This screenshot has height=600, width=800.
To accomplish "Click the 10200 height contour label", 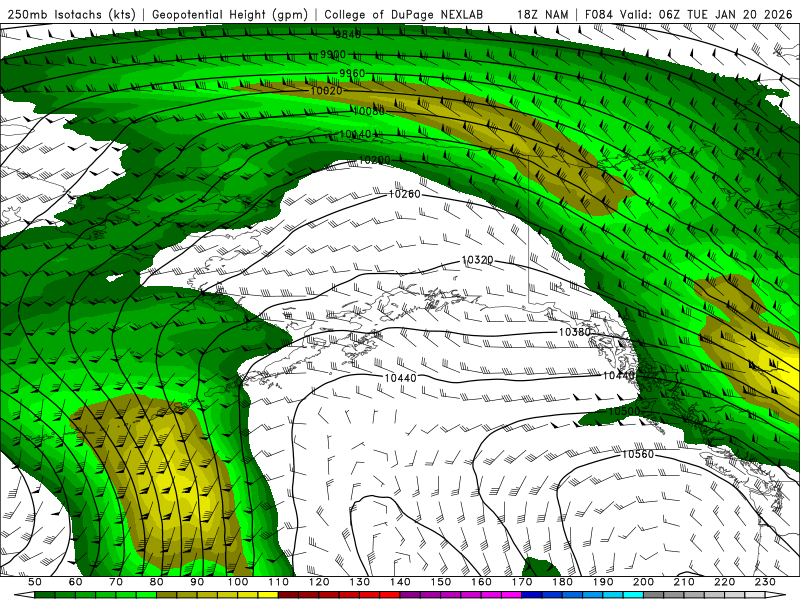I will (374, 160).
